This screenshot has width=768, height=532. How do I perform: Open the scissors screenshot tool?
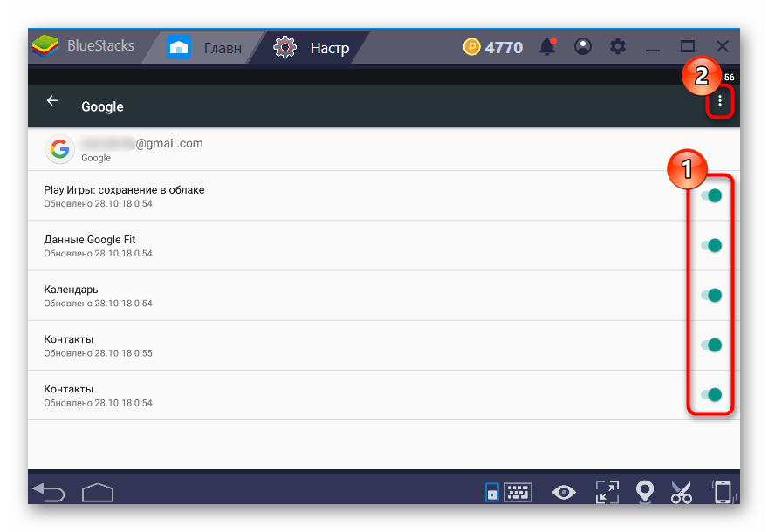682,493
